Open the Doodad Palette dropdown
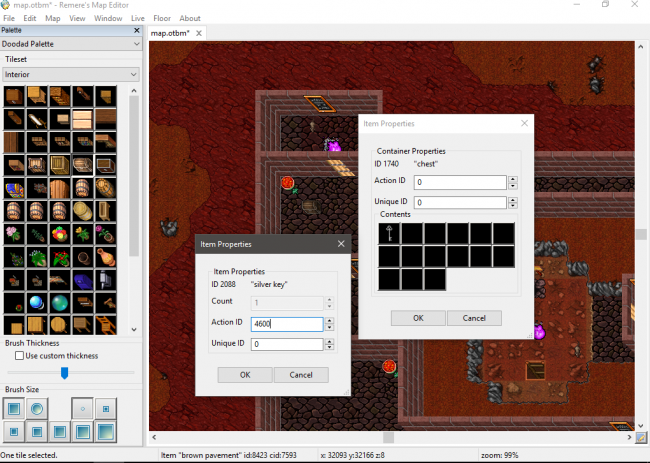Image resolution: width=650 pixels, height=463 pixels. pyautogui.click(x=71, y=44)
